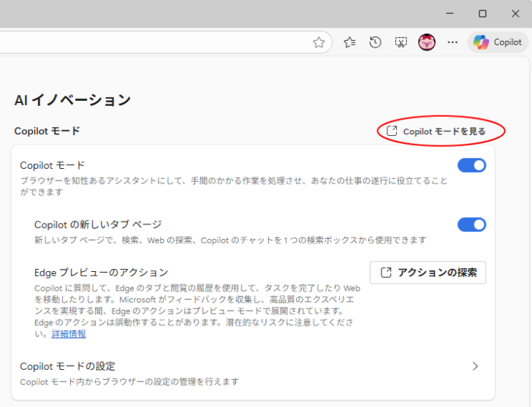This screenshot has height=407, width=532.
Task: Toggle the Copilot モード switch
Action: [x=471, y=166]
